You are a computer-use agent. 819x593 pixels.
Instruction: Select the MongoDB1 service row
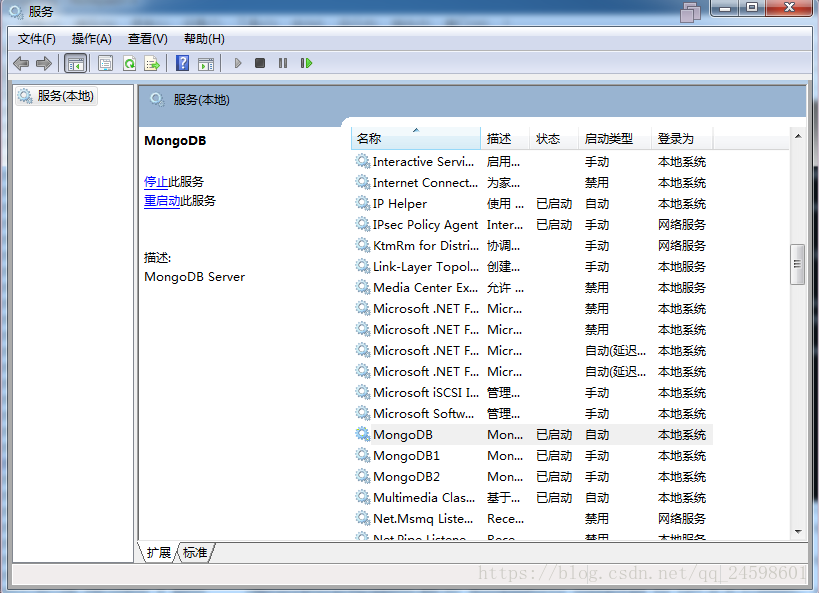(x=532, y=456)
